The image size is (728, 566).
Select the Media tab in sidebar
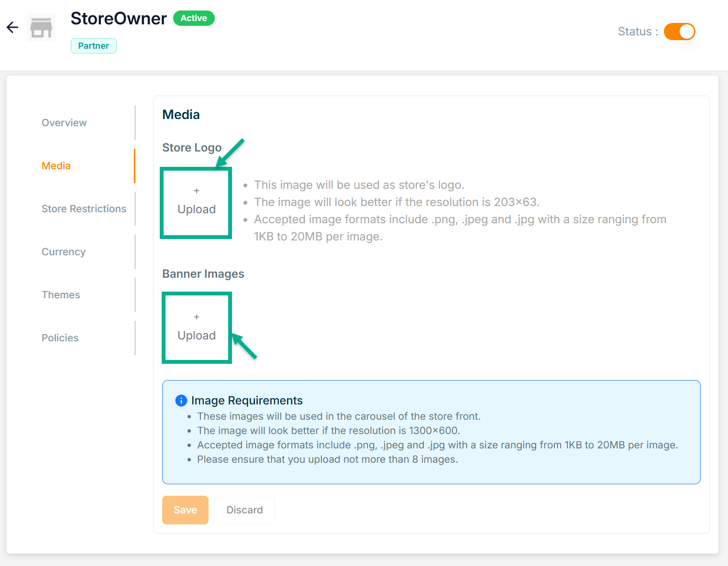coord(56,166)
